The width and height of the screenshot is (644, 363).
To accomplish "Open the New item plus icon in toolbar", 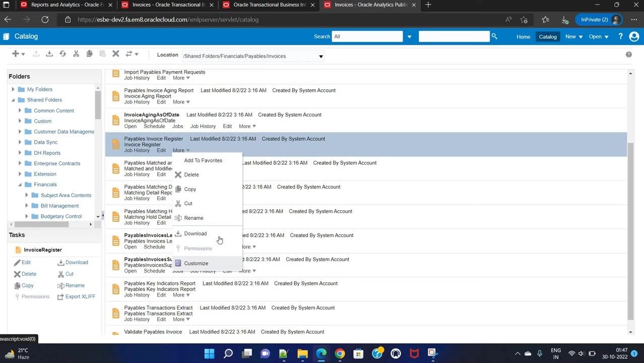I will click(16, 53).
